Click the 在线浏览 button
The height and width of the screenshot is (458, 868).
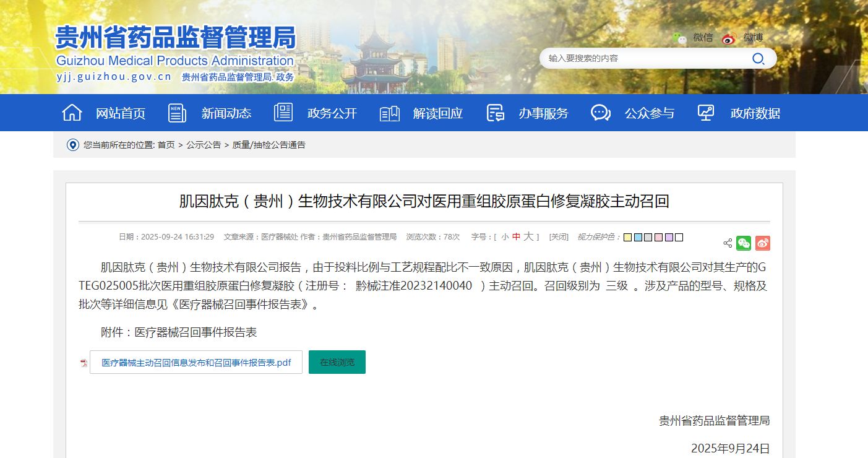(337, 362)
